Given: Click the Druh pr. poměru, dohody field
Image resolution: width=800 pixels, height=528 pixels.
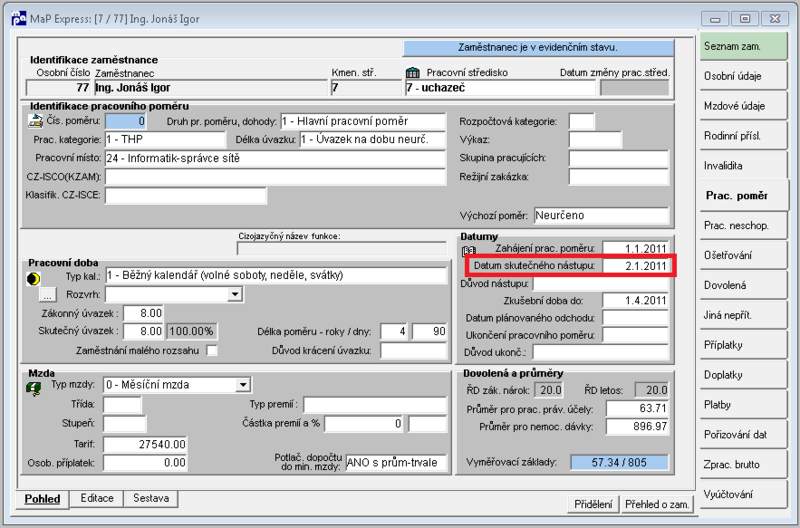Looking at the screenshot, I should [x=363, y=121].
